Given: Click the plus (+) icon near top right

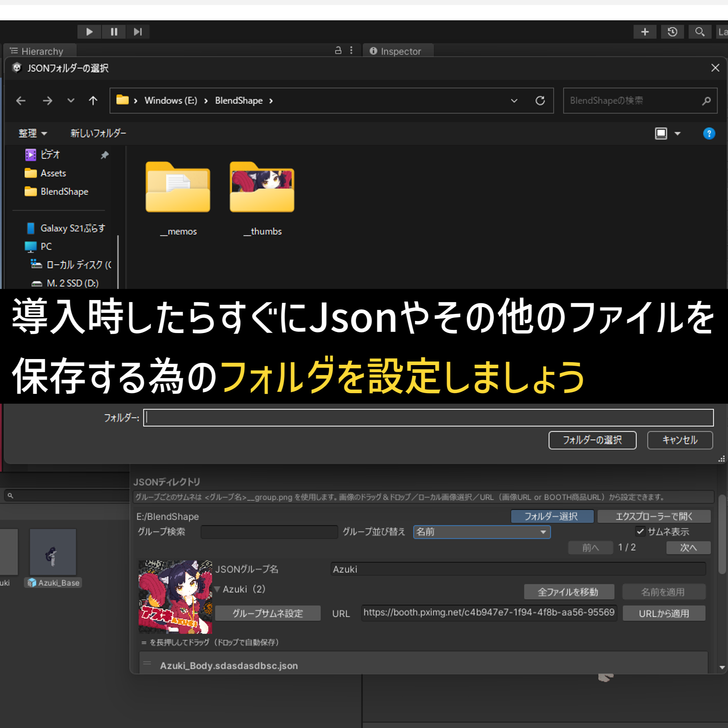Looking at the screenshot, I should coord(645,32).
